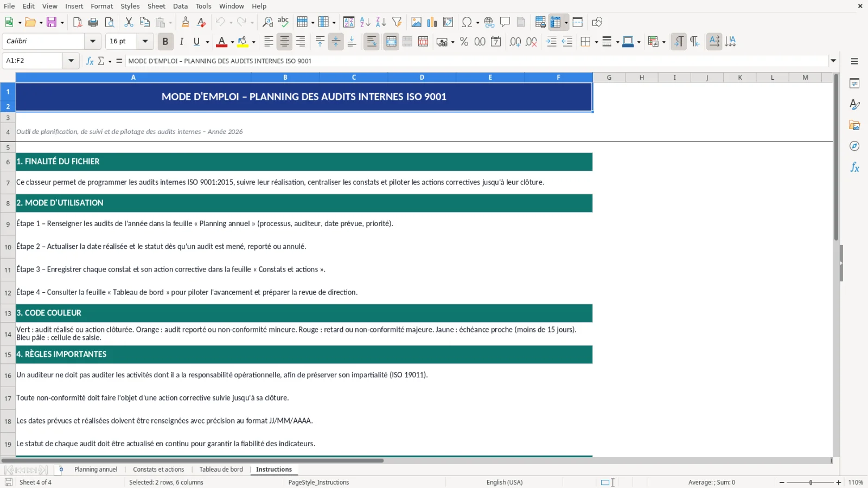
Task: Toggle align right
Action: 300,42
